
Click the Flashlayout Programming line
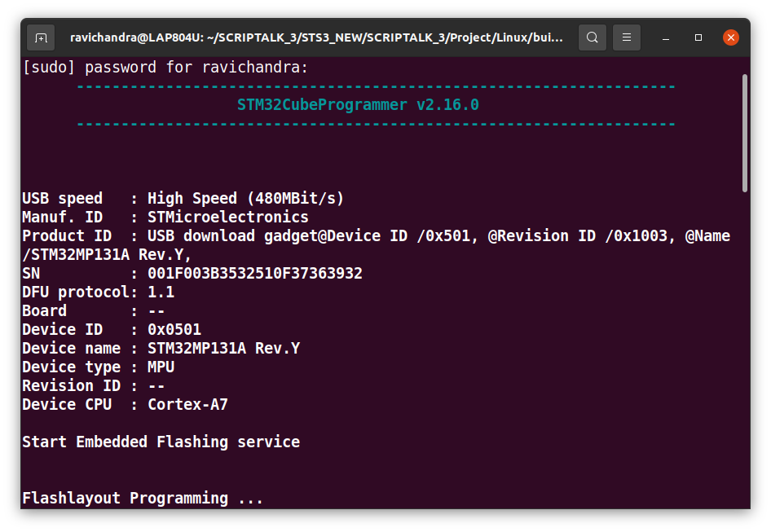[143, 498]
